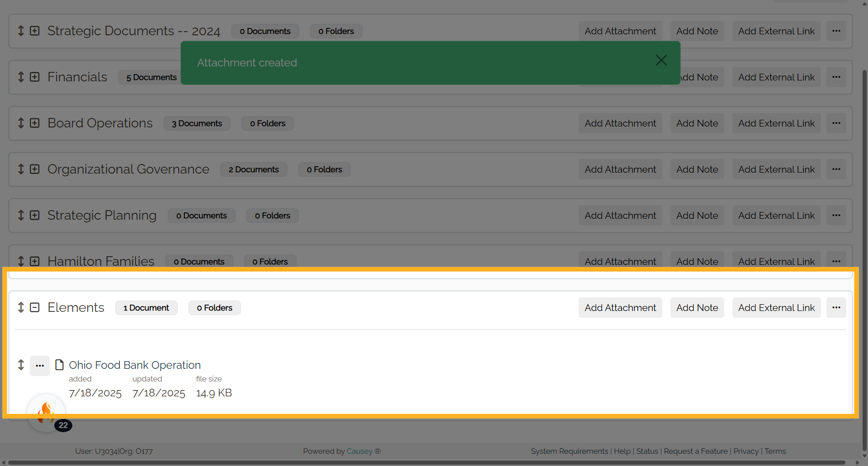Expand the Organizational Governance section
This screenshot has height=466, width=868.
tap(35, 169)
